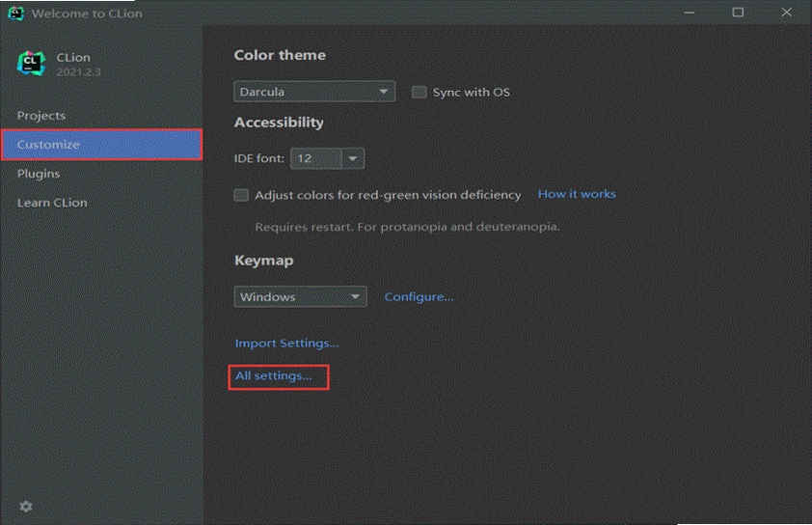812x525 pixels.
Task: Click the 2021.2.3 version text
Action: pos(78,72)
